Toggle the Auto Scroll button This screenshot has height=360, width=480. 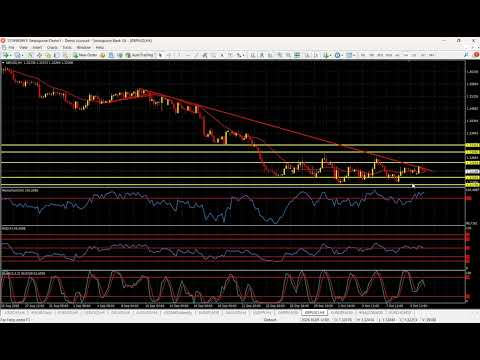(307, 55)
